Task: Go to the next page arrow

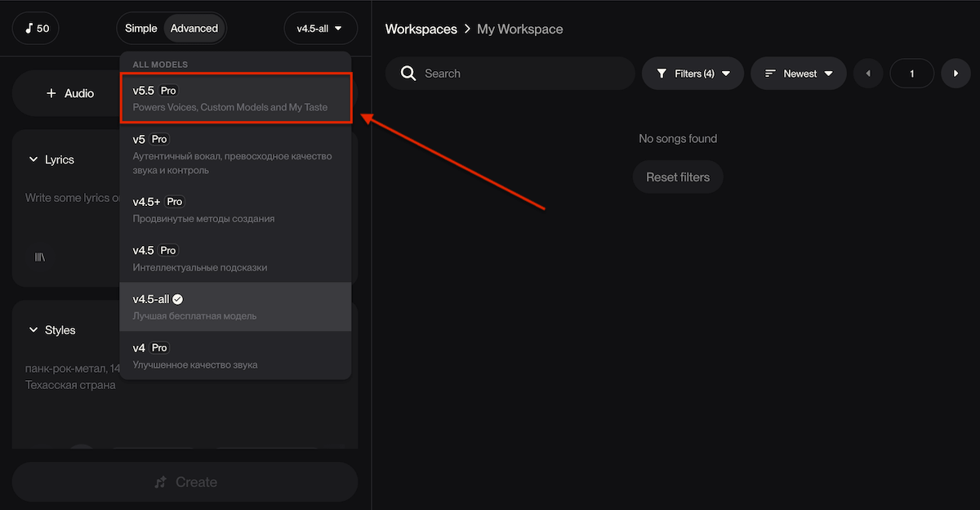Action: click(956, 74)
